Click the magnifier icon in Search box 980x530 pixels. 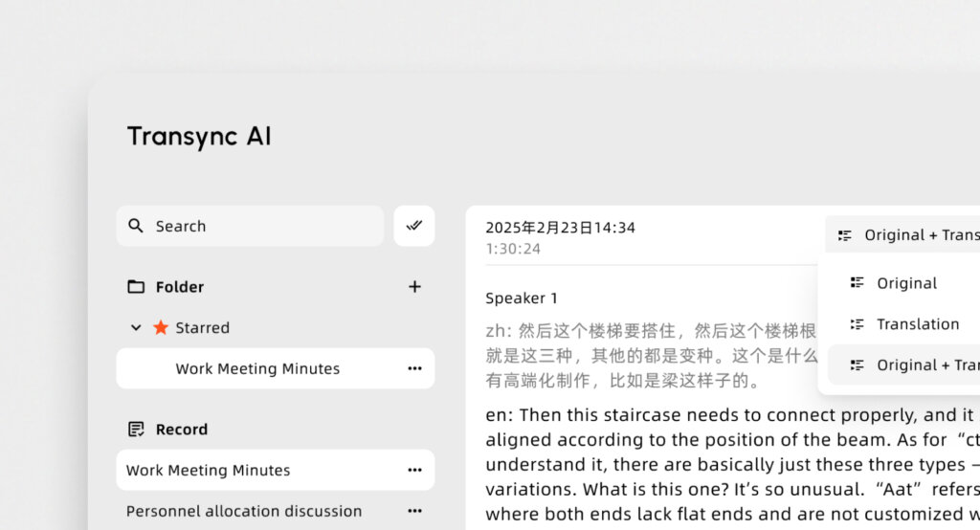pyautogui.click(x=136, y=227)
